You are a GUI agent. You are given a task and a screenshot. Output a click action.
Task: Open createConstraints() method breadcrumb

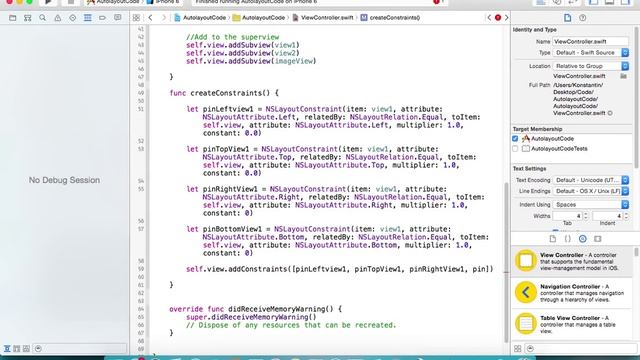(x=391, y=18)
